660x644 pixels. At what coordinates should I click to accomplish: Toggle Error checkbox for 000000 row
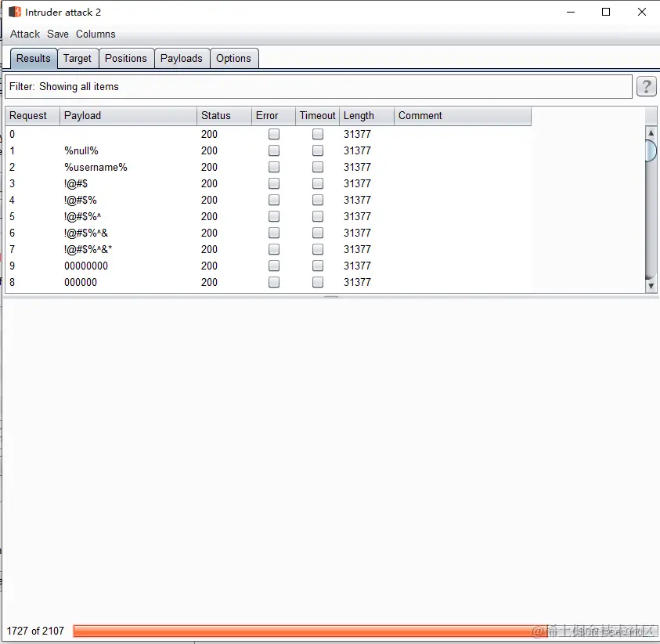274,282
